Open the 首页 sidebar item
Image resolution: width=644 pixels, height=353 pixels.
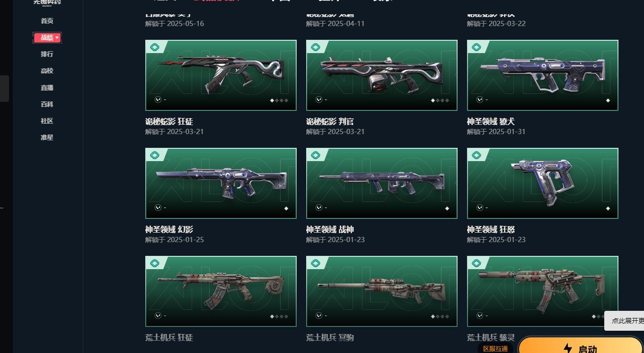[x=47, y=21]
